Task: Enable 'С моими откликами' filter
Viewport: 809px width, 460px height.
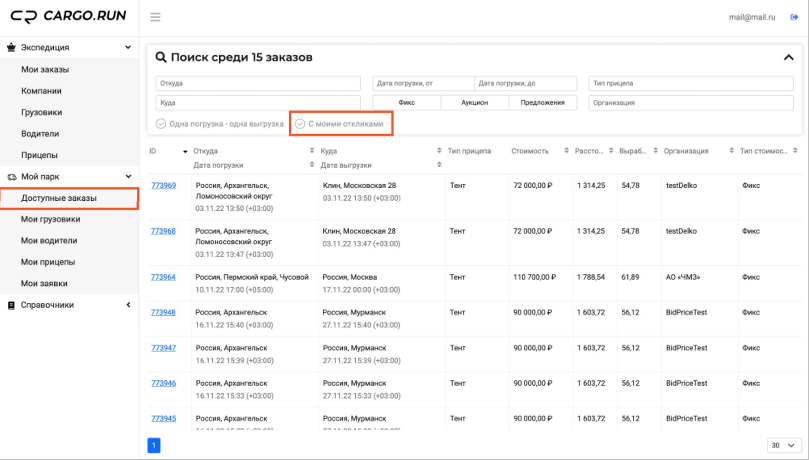Action: pyautogui.click(x=339, y=124)
